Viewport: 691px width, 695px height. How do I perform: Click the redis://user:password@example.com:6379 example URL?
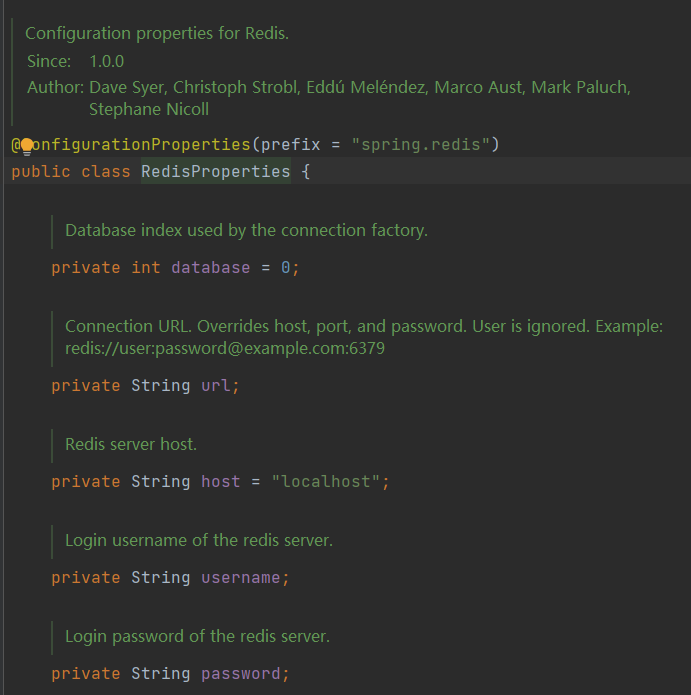[225, 348]
